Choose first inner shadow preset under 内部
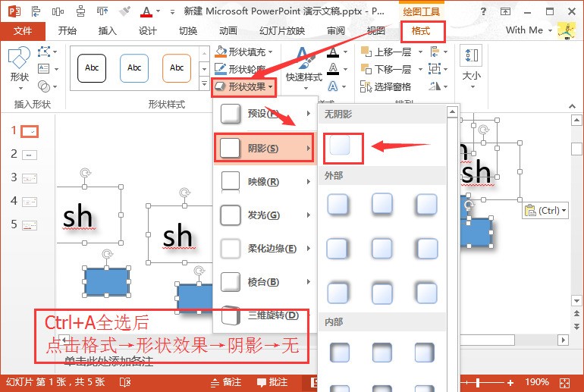This screenshot has height=392, width=584. (339, 352)
